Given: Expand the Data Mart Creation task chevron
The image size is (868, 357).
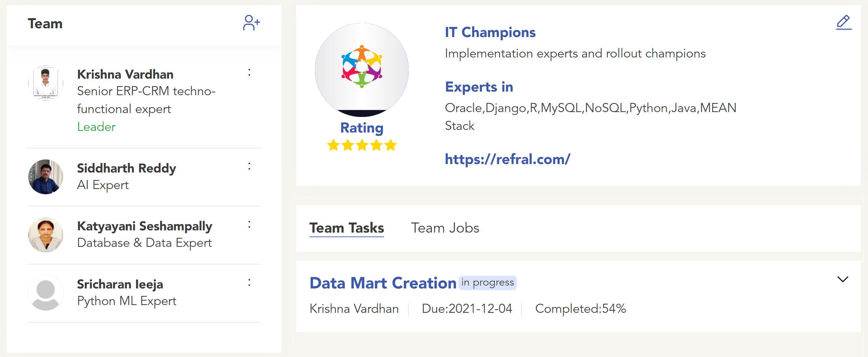Looking at the screenshot, I should coord(842,279).
